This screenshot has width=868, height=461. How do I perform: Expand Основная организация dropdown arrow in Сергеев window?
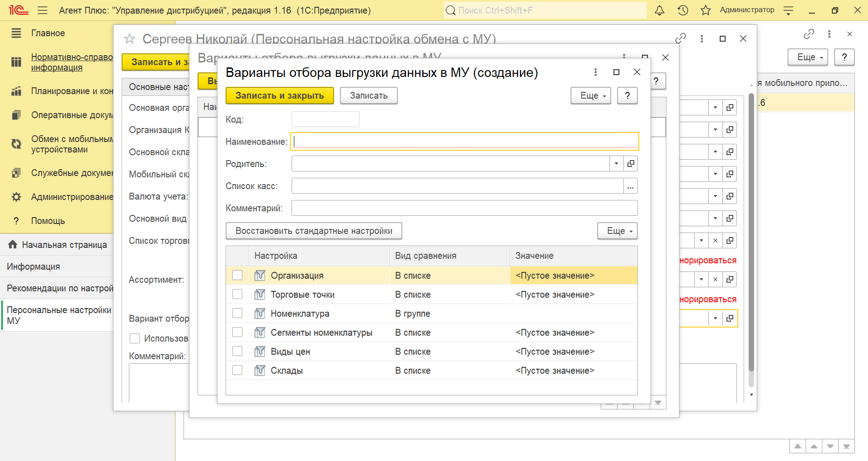point(715,108)
